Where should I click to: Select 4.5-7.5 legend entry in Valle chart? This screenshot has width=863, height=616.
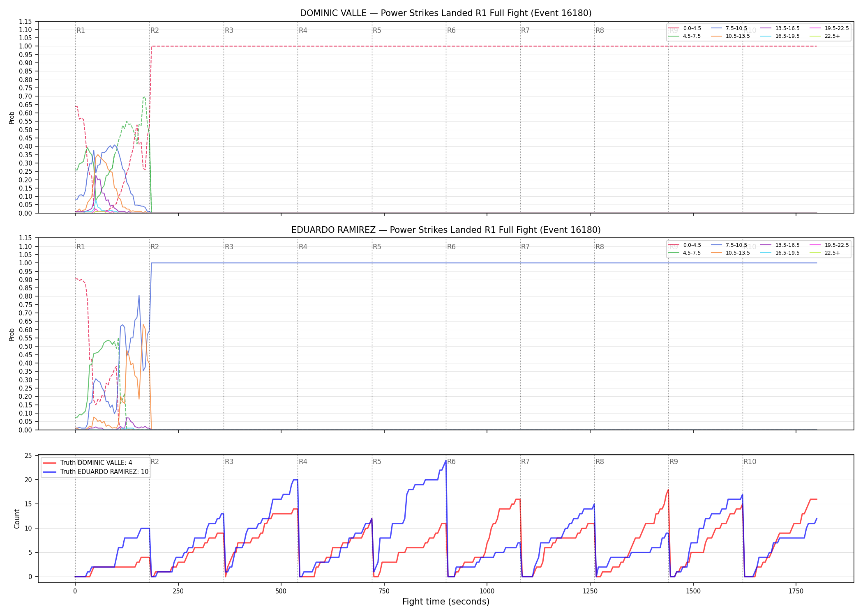point(685,36)
